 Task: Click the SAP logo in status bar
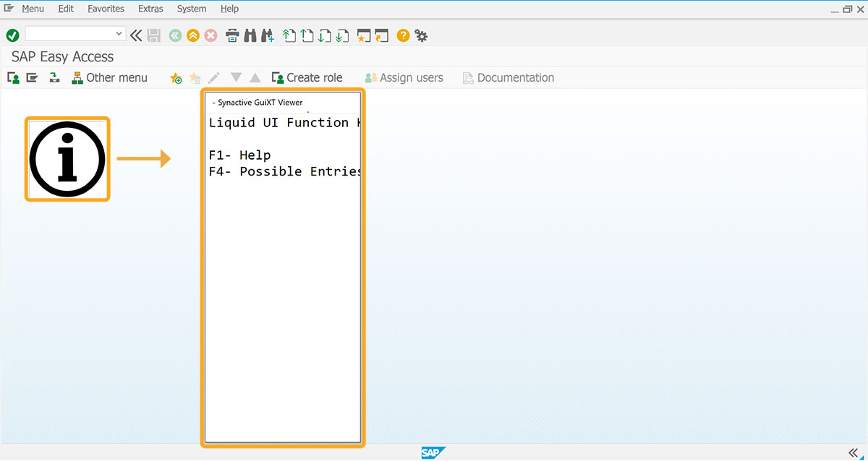[433, 453]
